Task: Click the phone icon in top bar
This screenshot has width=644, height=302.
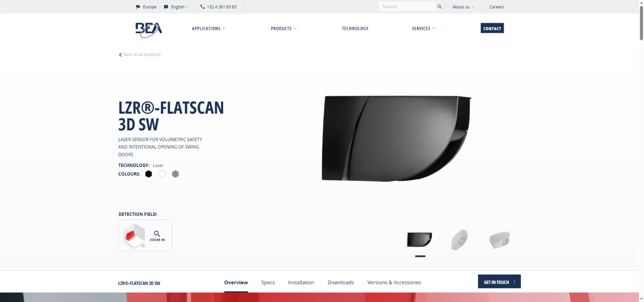Action: (202, 7)
